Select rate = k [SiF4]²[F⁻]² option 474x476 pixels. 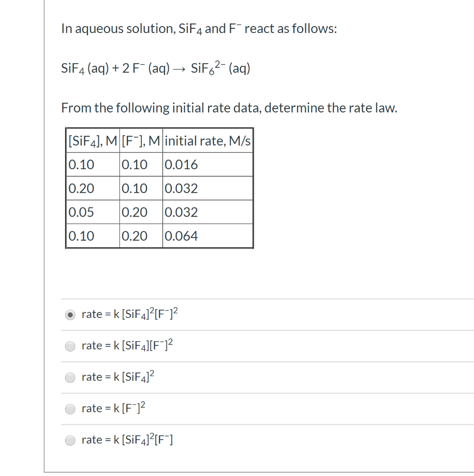tap(70, 315)
